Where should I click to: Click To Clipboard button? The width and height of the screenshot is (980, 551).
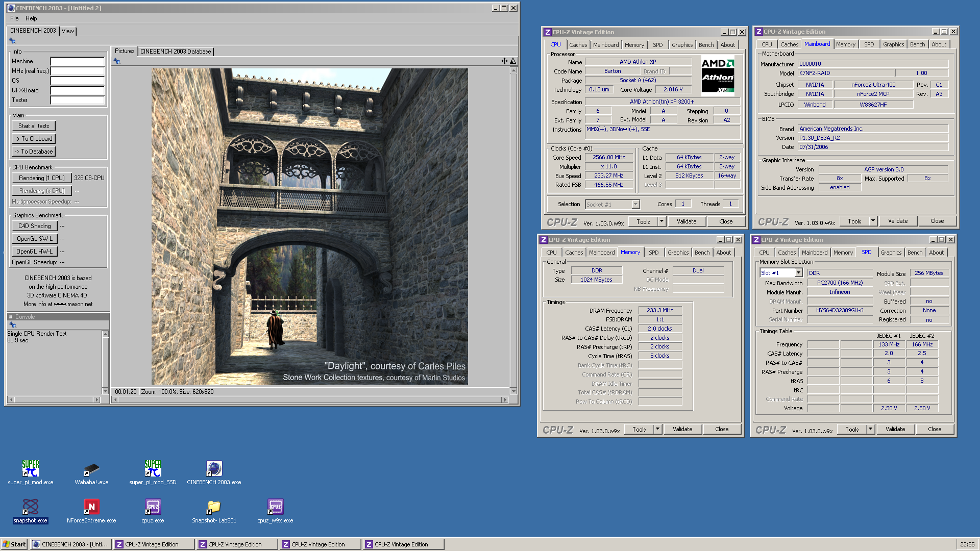click(34, 139)
